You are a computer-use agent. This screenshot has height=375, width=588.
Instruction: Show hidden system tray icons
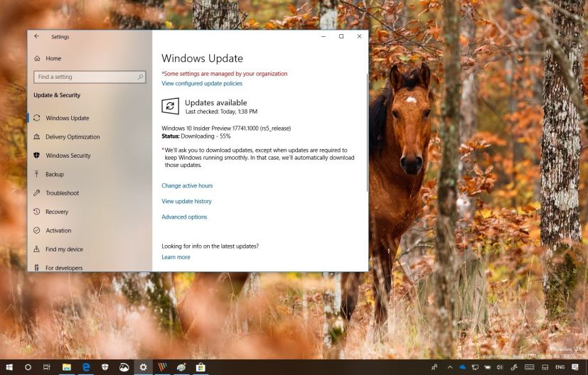[449, 367]
